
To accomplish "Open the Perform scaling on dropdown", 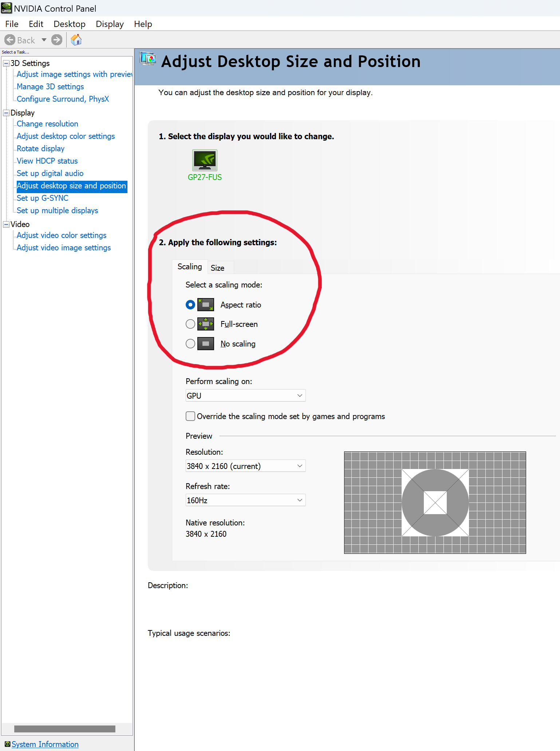I will point(245,395).
